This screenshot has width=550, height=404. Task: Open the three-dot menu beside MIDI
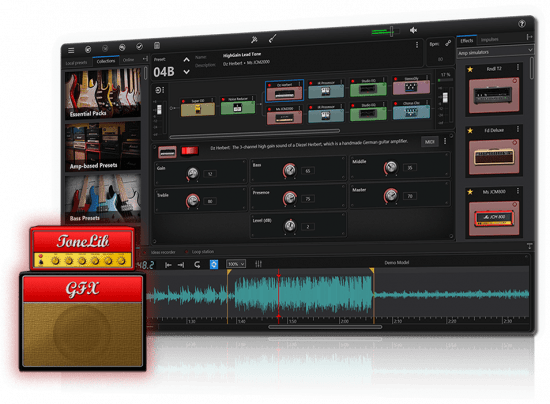click(x=445, y=141)
